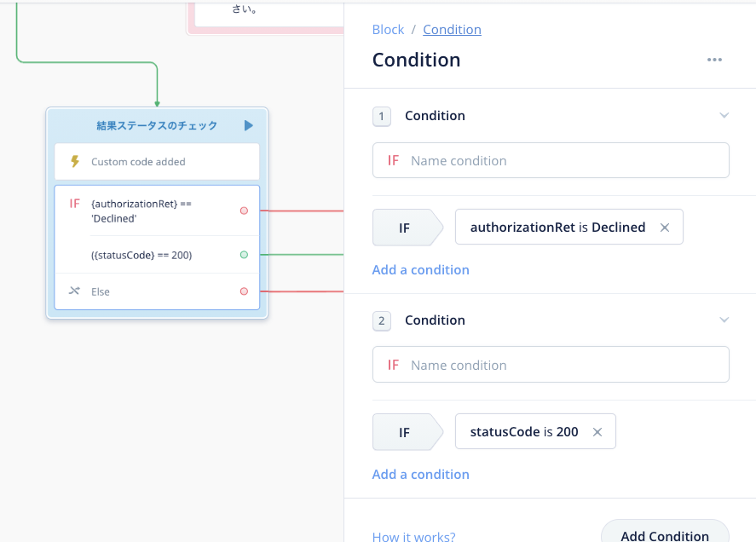The height and width of the screenshot is (542, 756).
Task: Click the lightning bolt custom code icon
Action: (x=75, y=161)
